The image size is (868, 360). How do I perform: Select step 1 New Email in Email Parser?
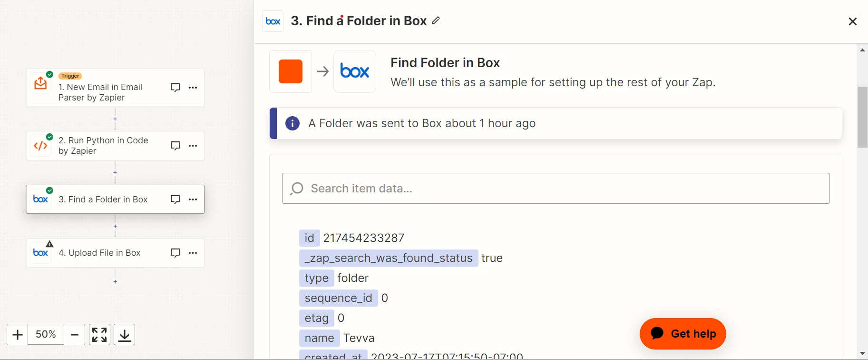click(x=115, y=88)
